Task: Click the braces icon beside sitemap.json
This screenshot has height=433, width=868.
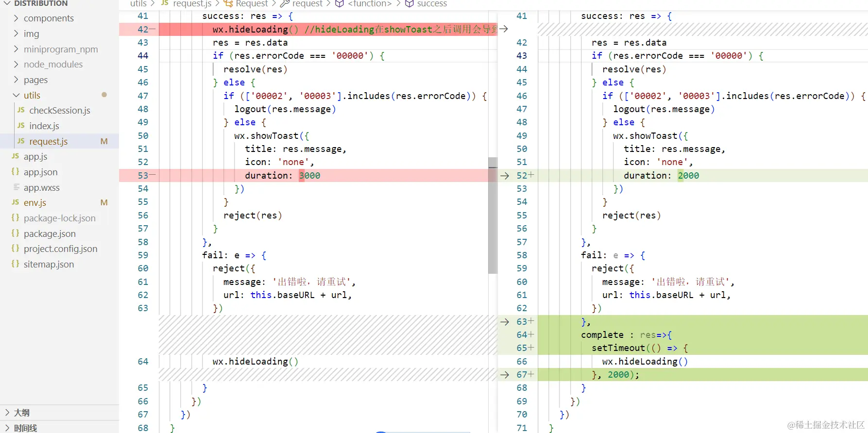Action: [x=16, y=264]
